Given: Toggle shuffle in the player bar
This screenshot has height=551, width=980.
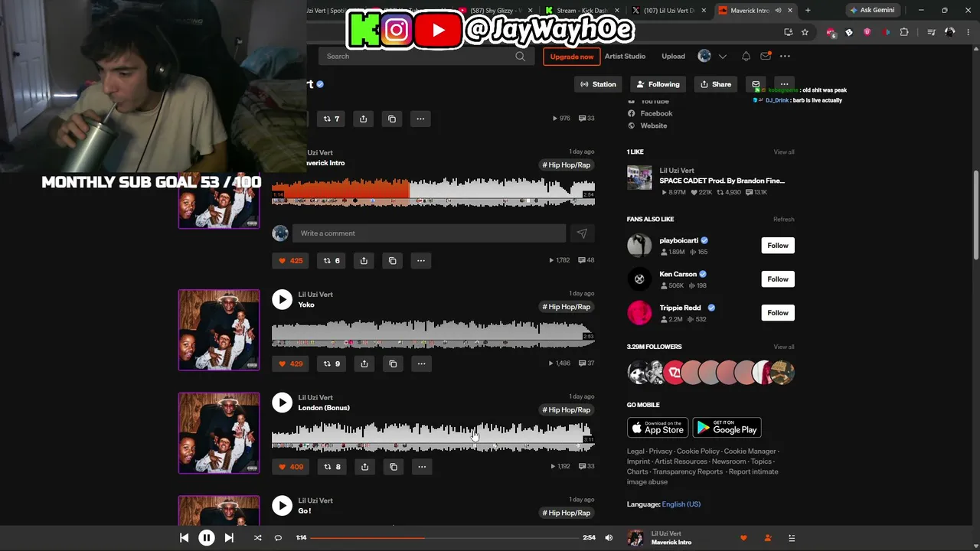Looking at the screenshot, I should click(257, 538).
